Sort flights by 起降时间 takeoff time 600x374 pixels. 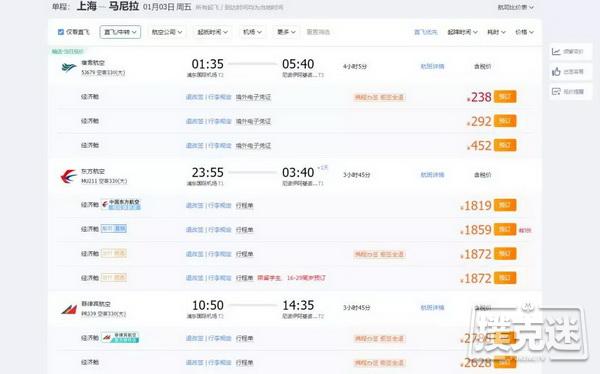[462, 32]
